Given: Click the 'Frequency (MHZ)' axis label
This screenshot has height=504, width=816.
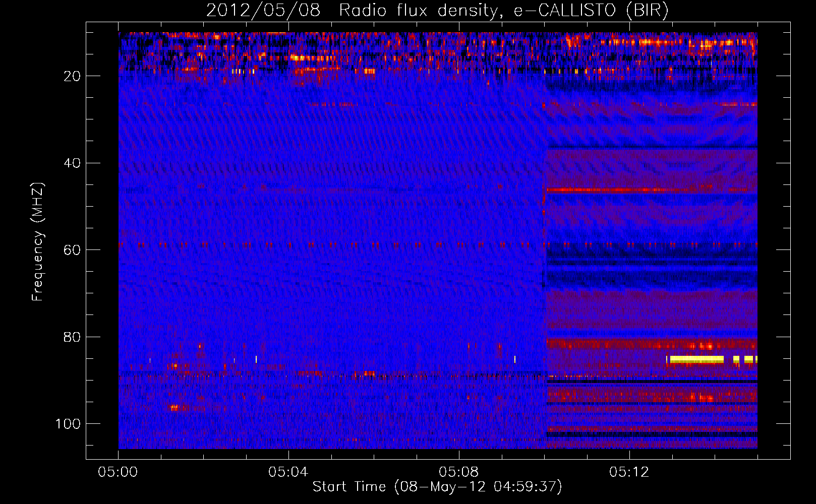Looking at the screenshot, I should pyautogui.click(x=38, y=242).
